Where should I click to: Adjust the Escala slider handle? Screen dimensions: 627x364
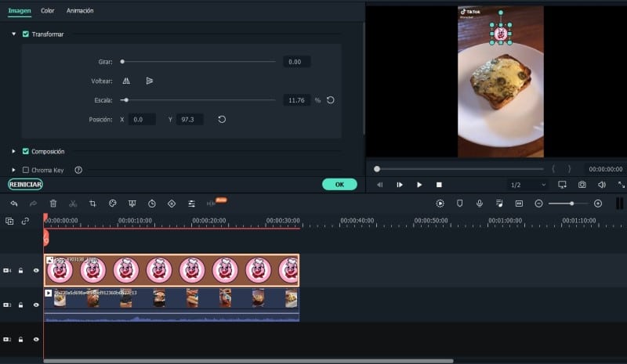(126, 100)
